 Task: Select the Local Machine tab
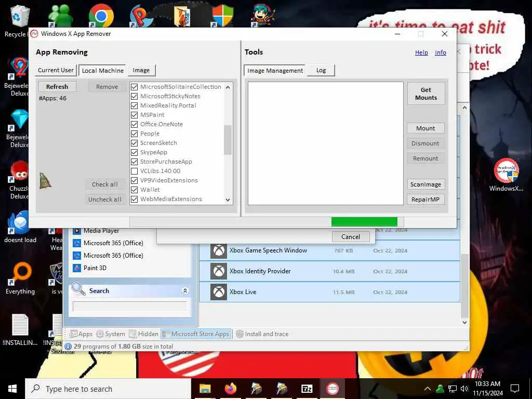[102, 71]
